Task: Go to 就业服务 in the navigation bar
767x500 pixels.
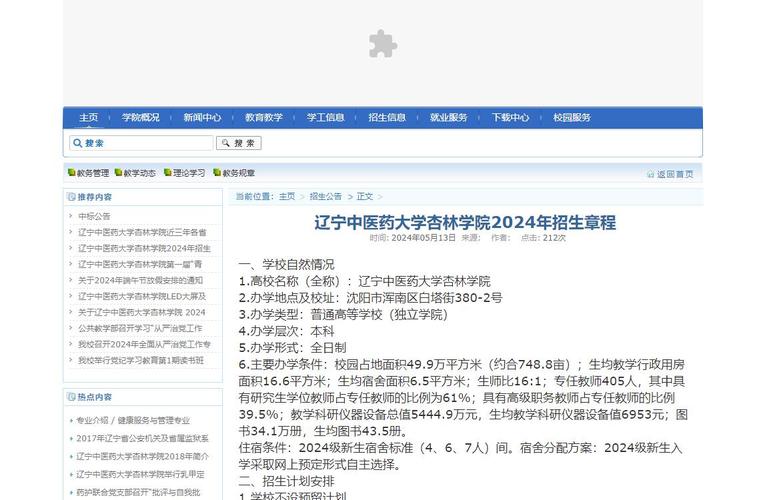Action: click(x=449, y=117)
